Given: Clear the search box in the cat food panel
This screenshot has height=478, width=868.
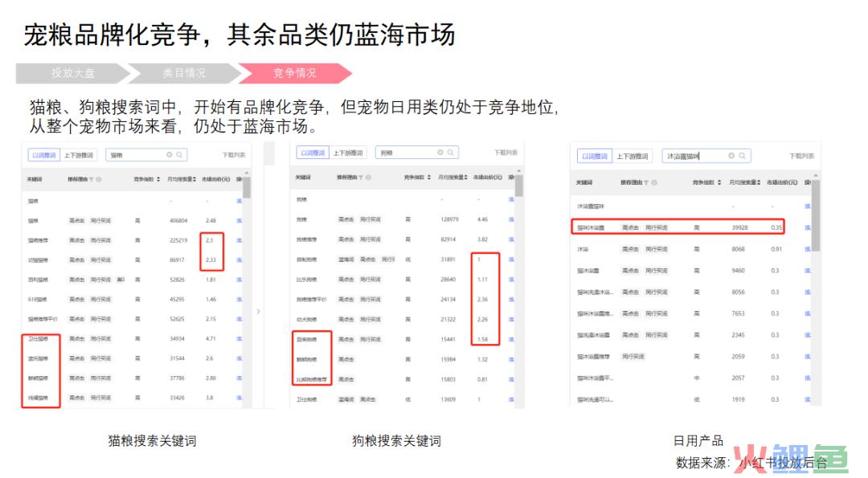Looking at the screenshot, I should 170,155.
